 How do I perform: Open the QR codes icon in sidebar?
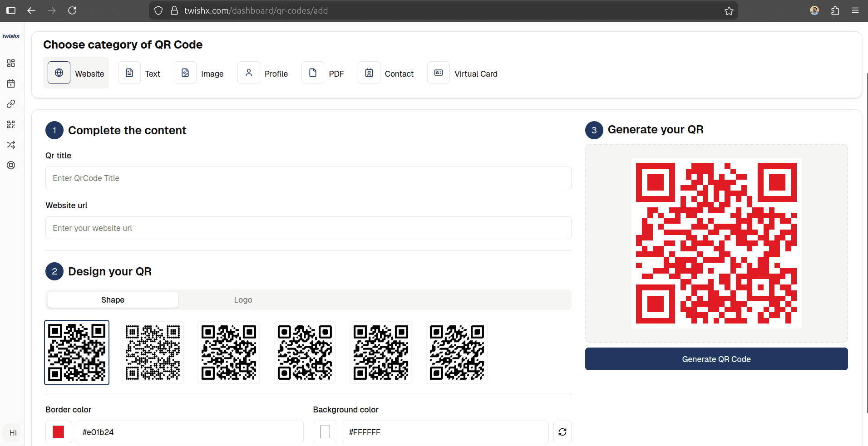[x=11, y=124]
